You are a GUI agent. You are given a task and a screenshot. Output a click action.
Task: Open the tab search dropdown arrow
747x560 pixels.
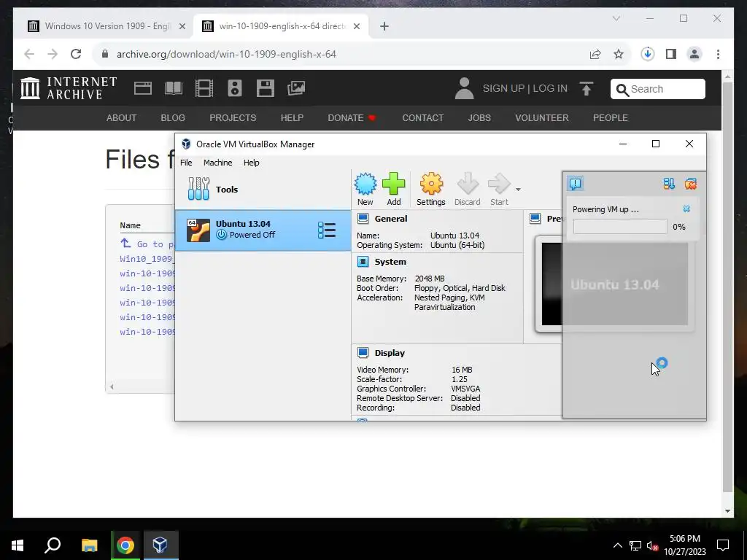[x=616, y=18]
